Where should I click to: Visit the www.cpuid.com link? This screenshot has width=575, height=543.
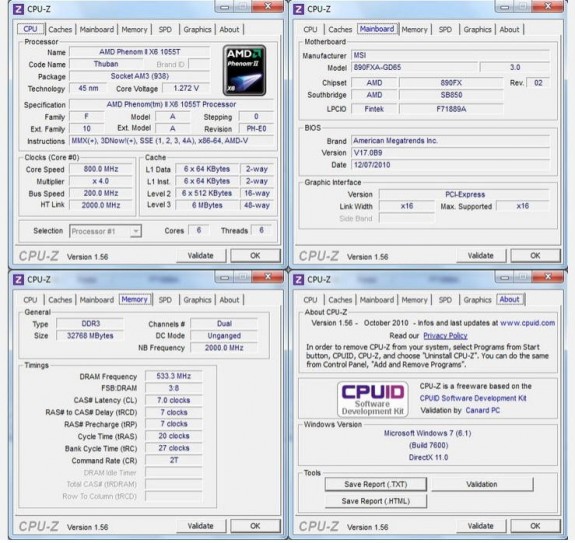tap(527, 323)
